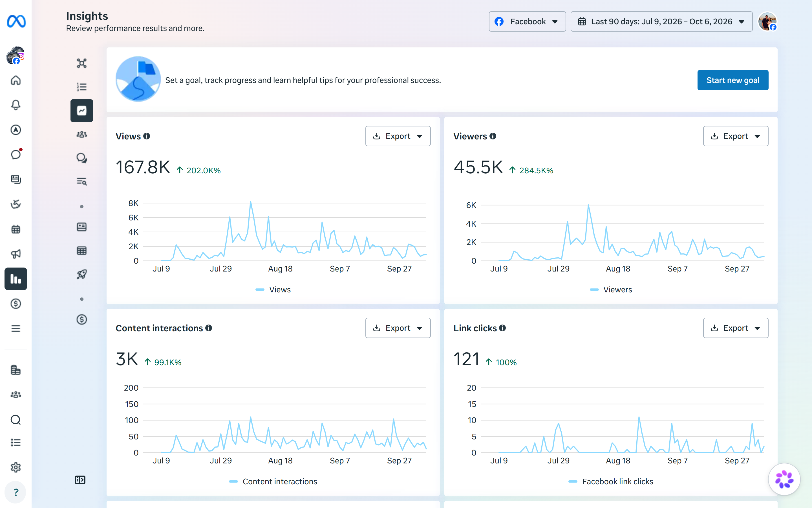Click the Help question mark icon
This screenshot has width=812, height=508.
pyautogui.click(x=16, y=492)
